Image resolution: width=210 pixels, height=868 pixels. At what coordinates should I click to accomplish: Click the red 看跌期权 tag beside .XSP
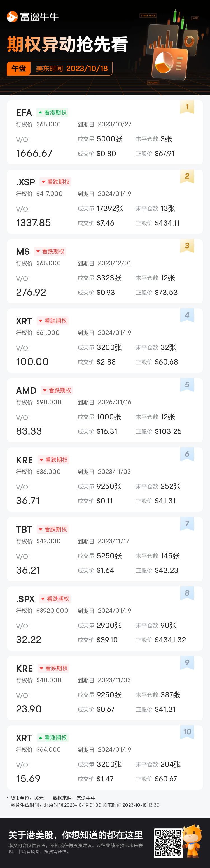click(55, 182)
